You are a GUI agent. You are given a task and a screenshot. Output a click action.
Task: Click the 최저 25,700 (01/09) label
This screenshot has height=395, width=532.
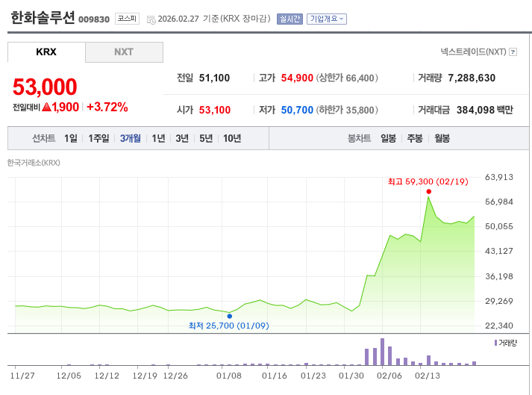[228, 326]
